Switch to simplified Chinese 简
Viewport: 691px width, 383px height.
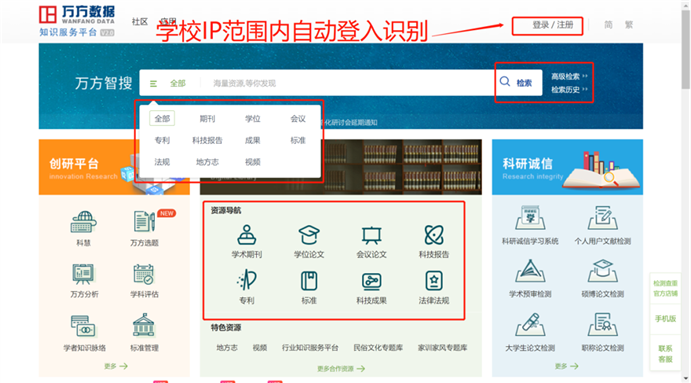coord(608,25)
